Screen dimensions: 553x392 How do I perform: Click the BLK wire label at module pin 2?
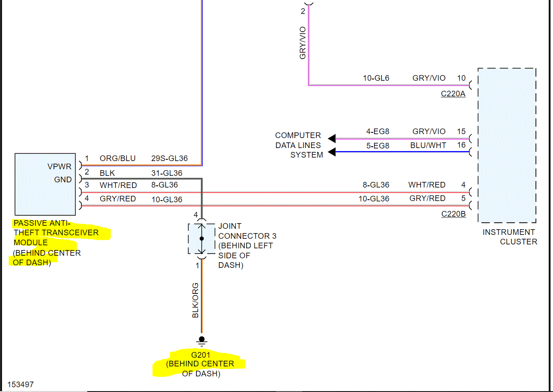pyautogui.click(x=107, y=173)
